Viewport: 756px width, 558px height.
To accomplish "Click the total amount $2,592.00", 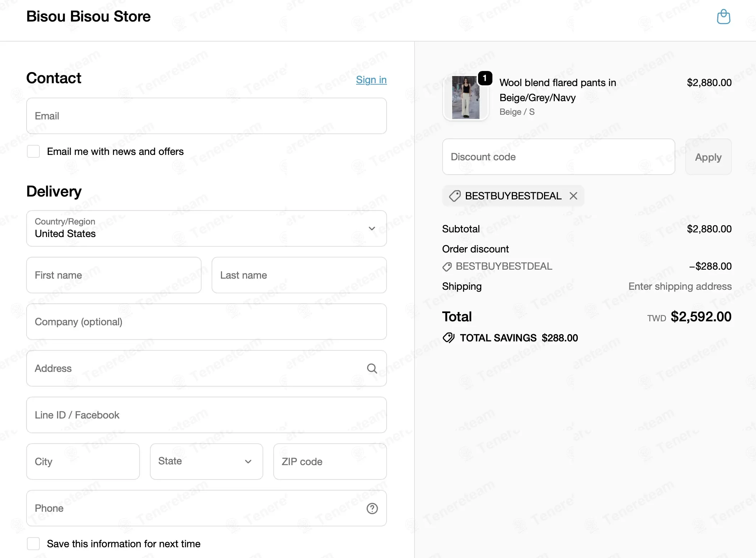I will (x=701, y=317).
